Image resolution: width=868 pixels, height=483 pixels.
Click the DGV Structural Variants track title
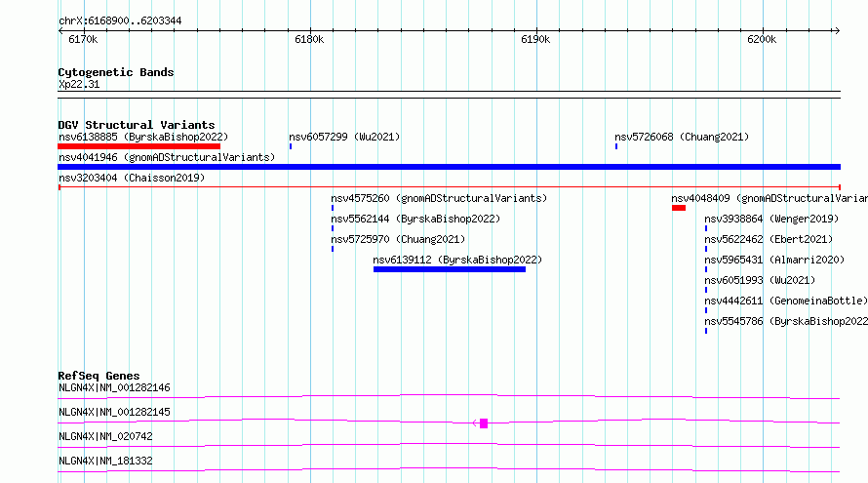137,125
